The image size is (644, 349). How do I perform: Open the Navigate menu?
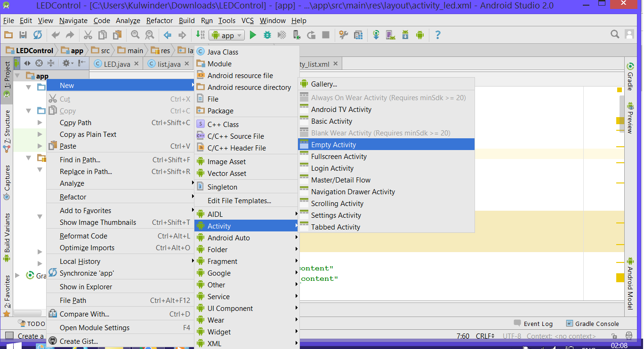(x=73, y=21)
